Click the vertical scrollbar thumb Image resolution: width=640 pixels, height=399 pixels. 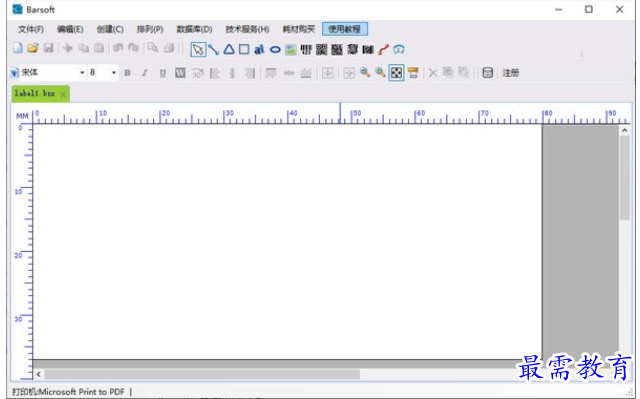click(624, 178)
